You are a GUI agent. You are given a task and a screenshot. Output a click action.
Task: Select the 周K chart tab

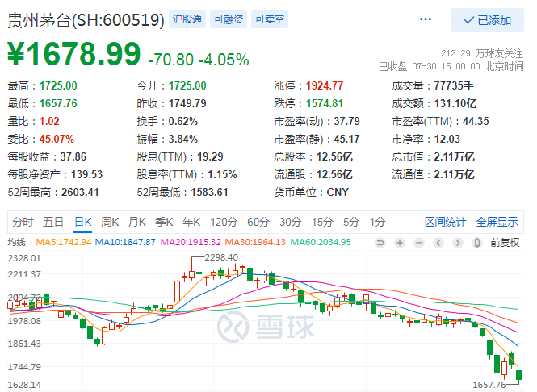(x=110, y=222)
